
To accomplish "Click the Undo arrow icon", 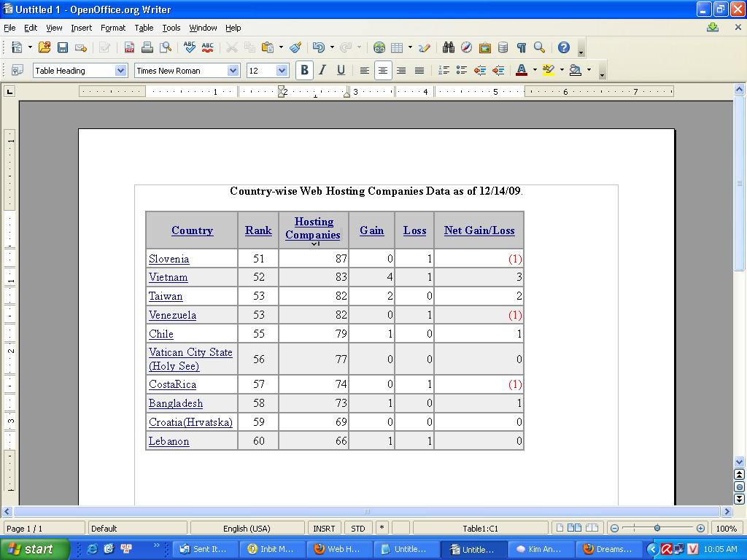I will (x=318, y=47).
